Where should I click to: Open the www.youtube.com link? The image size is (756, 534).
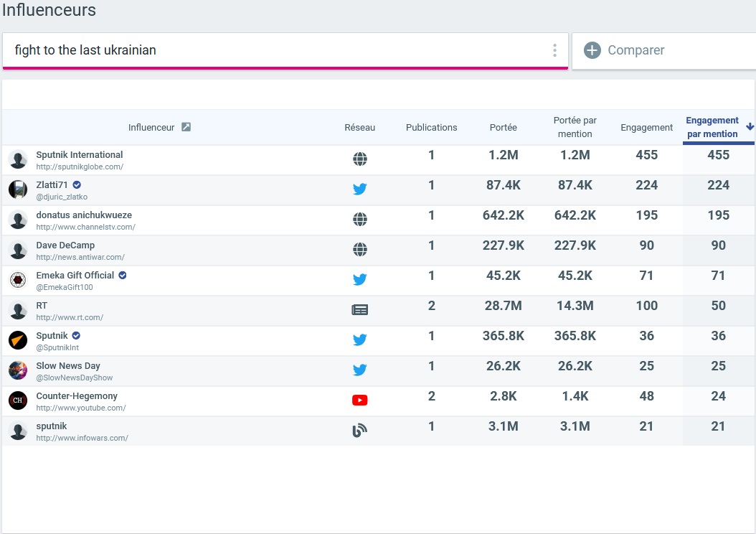pyautogui.click(x=81, y=408)
